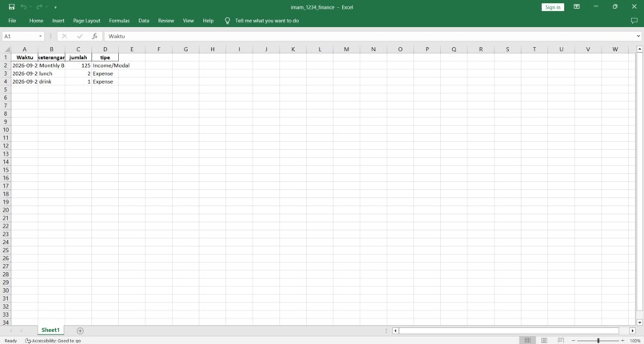The height and width of the screenshot is (344, 644).
Task: Open the Insert Function fx button
Action: point(94,36)
